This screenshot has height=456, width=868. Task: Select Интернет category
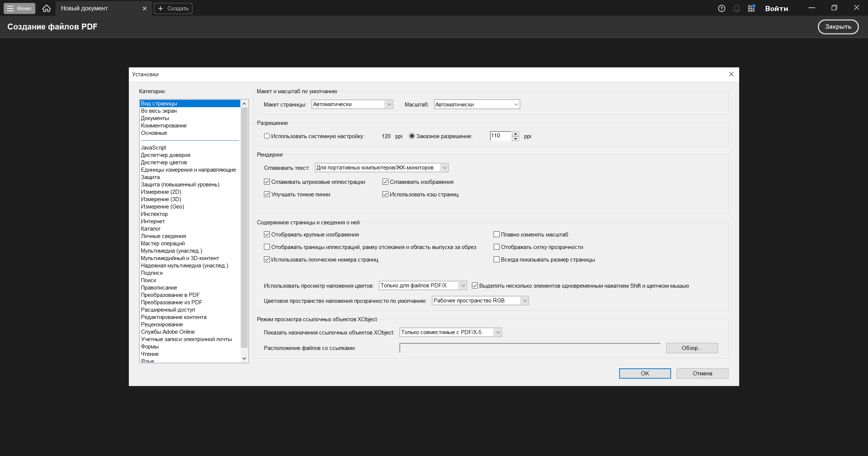[190, 221]
